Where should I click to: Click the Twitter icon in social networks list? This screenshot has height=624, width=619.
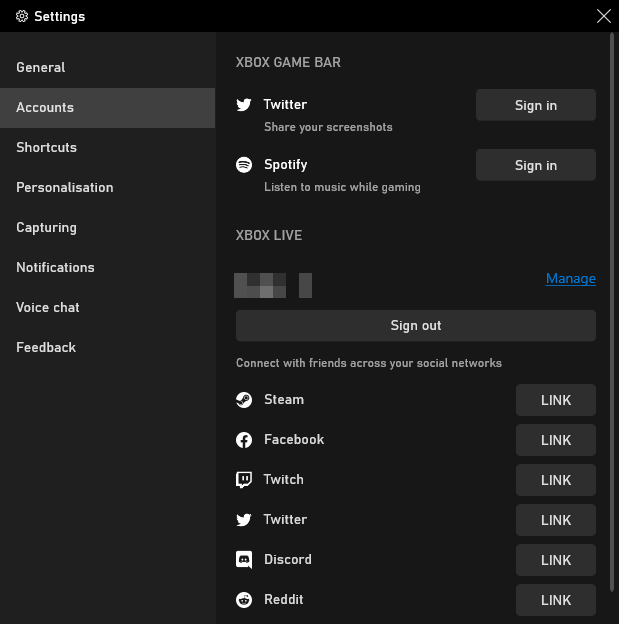244,520
